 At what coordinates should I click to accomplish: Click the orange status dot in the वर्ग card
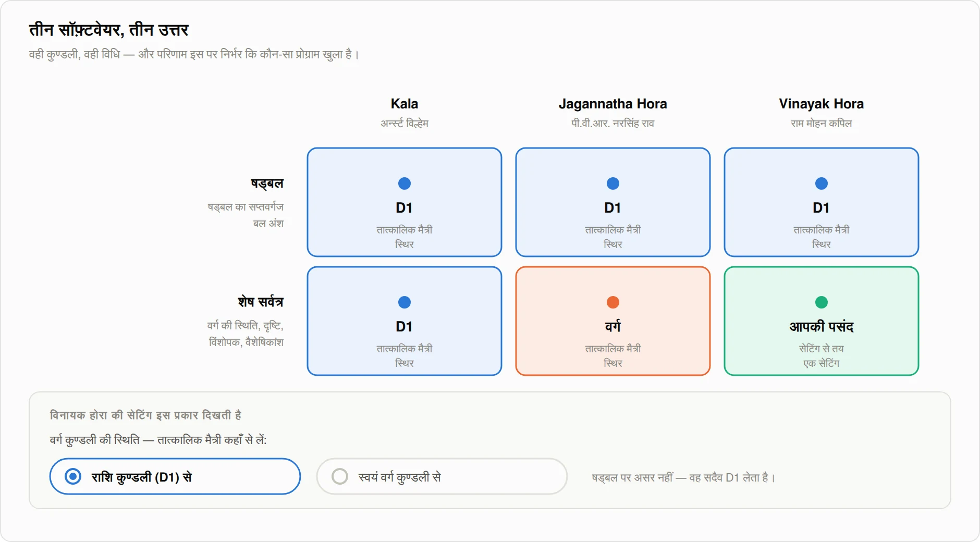point(613,302)
